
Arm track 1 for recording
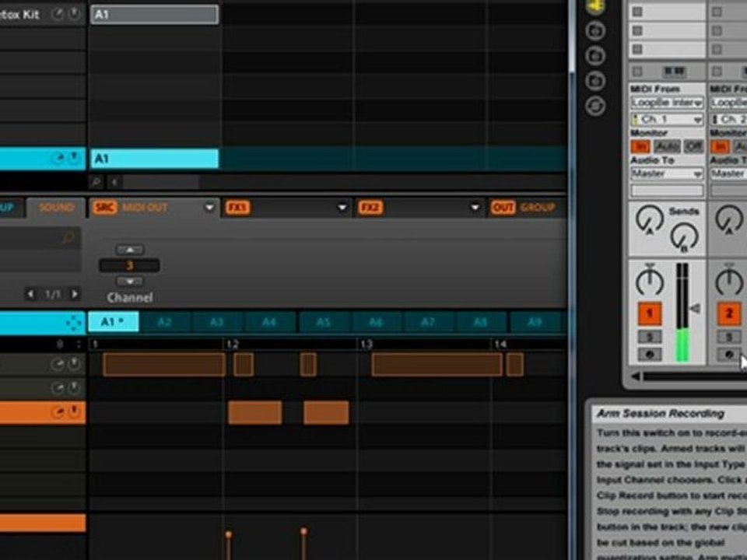[x=649, y=355]
